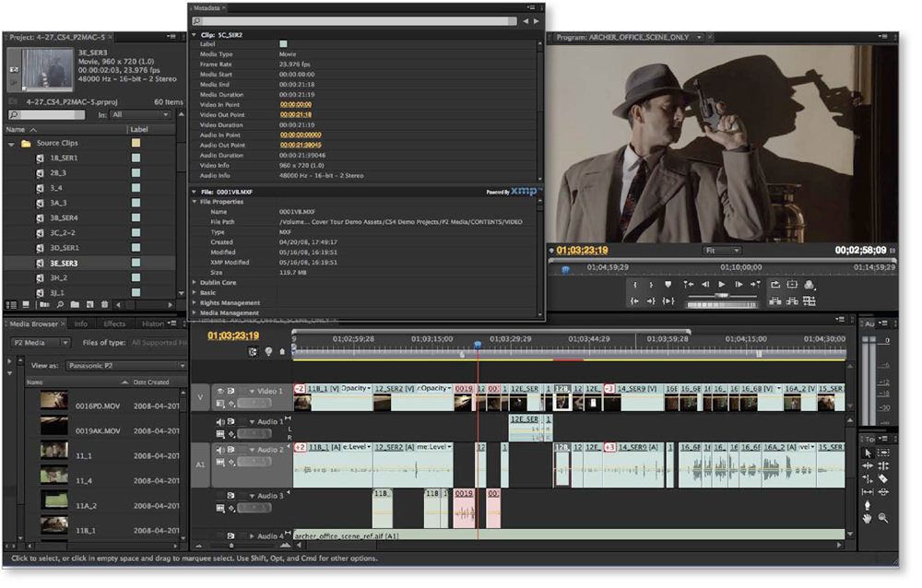This screenshot has width=922, height=588.
Task: Click the Set Out Point button
Action: (x=651, y=285)
